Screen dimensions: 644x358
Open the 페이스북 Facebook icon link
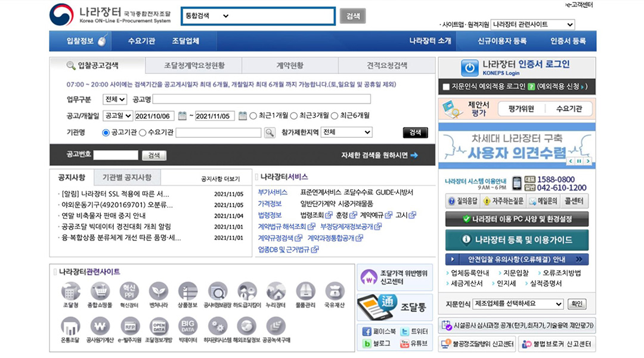point(367,331)
